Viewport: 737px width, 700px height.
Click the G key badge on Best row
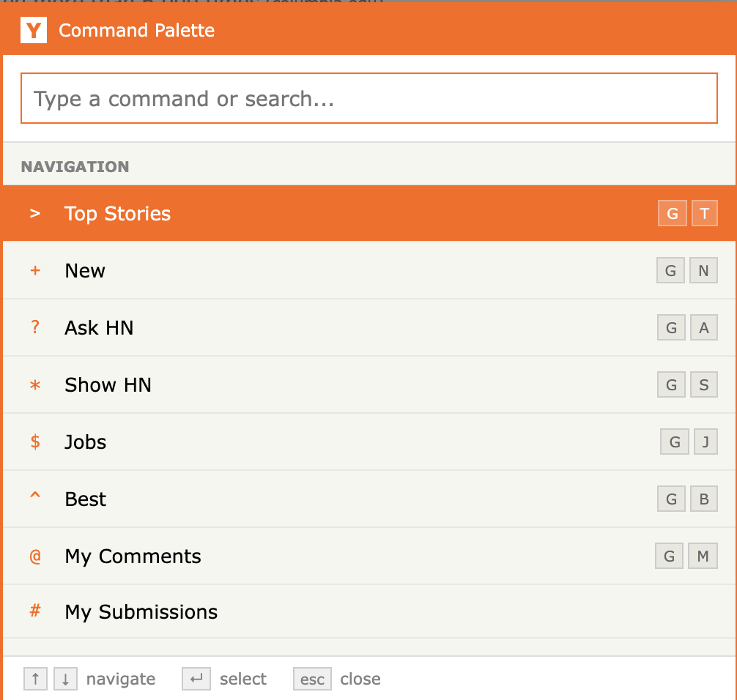click(x=672, y=499)
